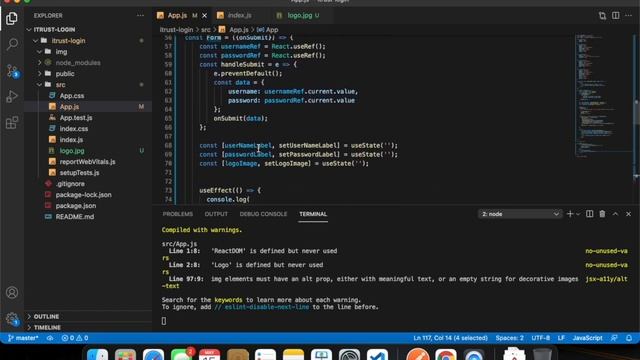Click Ln 117, Col 14 cursor position
This screenshot has height=360, width=640.
(x=450, y=338)
